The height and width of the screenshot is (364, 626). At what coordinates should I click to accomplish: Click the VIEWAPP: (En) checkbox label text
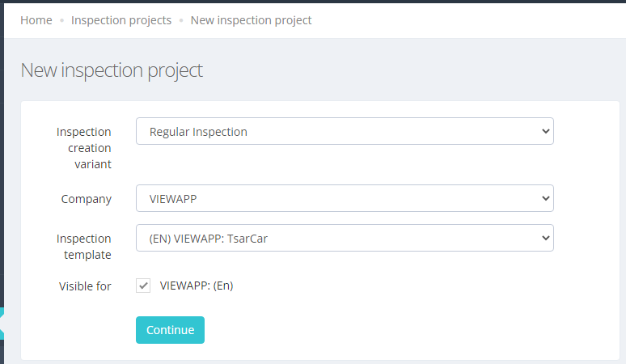tap(197, 286)
